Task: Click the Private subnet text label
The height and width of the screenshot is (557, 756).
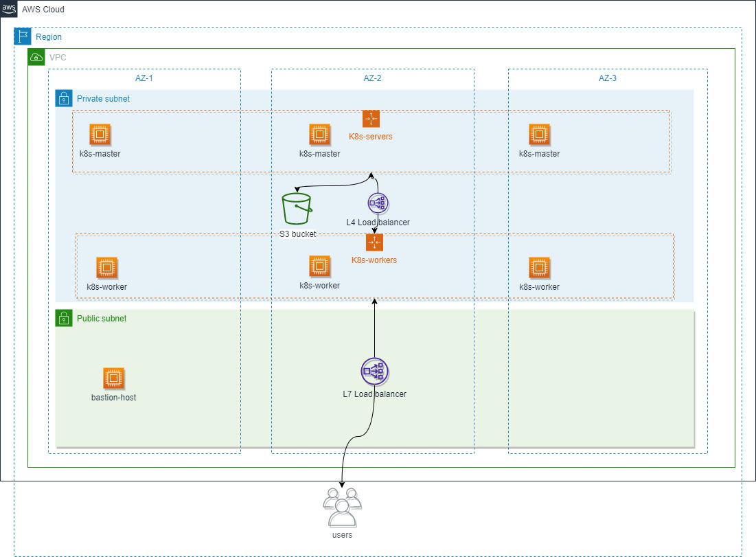Action: click(101, 98)
